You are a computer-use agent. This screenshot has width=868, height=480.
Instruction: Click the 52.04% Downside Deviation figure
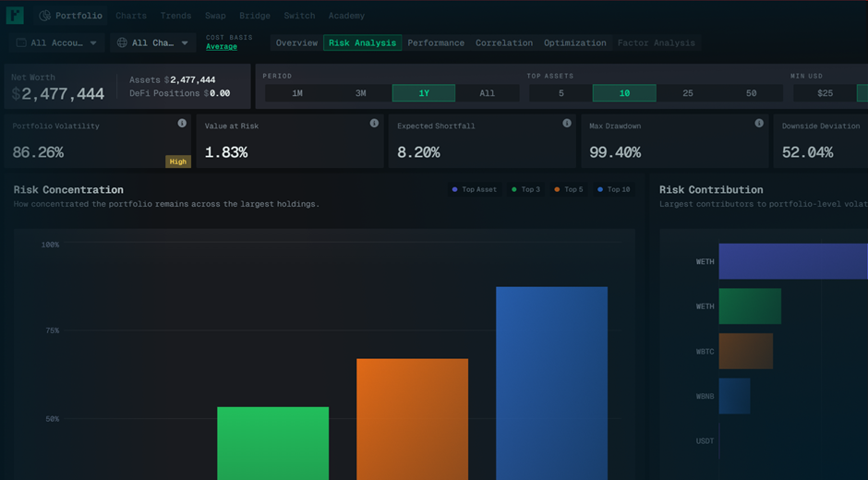click(808, 152)
